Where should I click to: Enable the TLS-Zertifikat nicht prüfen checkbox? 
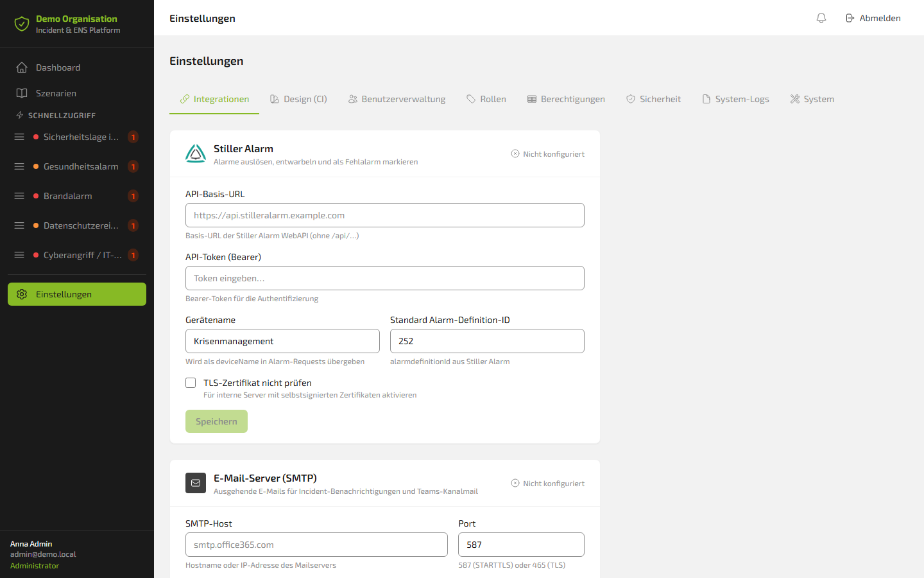pos(191,383)
